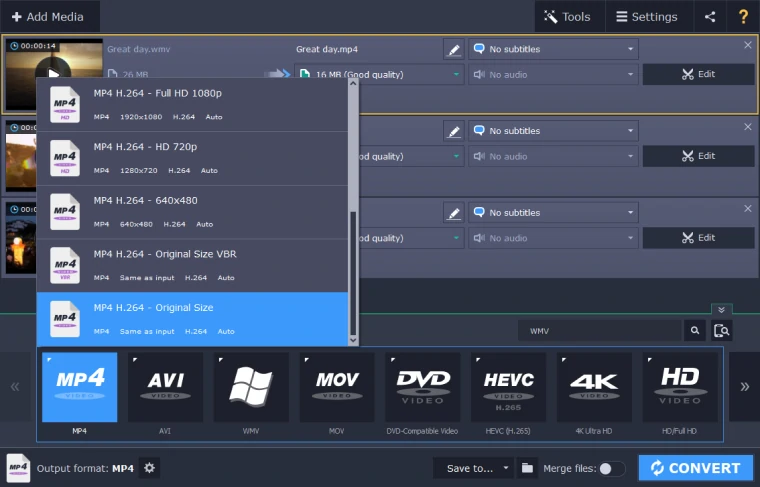The width and height of the screenshot is (760, 487).
Task: Click the format search field containing WMV
Action: coord(600,331)
